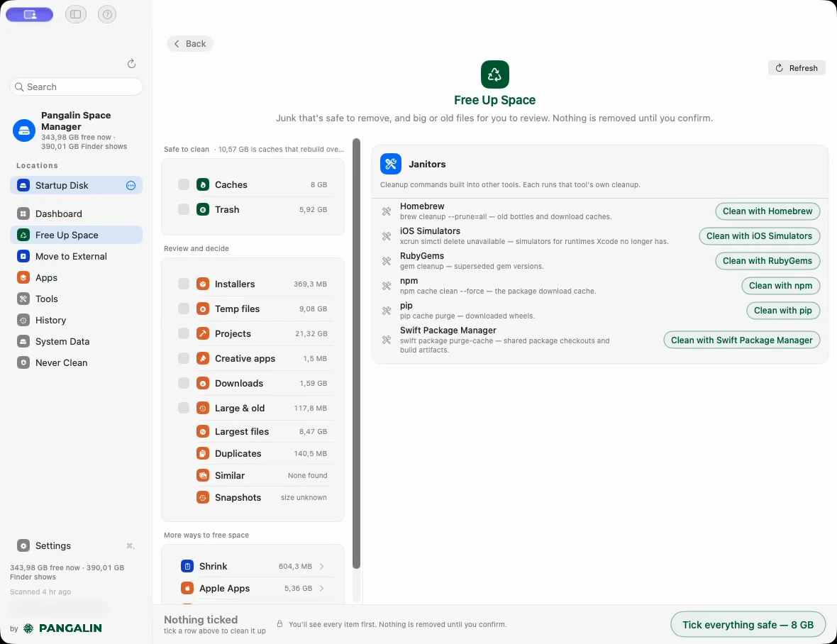Expand the Apple Apps row chevron
Image resolution: width=837 pixels, height=644 pixels.
pyautogui.click(x=322, y=588)
